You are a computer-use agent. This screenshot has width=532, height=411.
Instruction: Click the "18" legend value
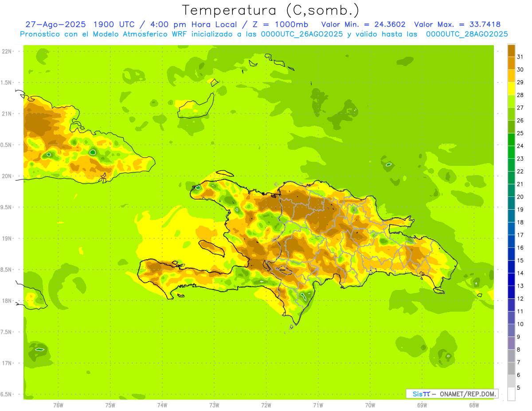coord(520,222)
